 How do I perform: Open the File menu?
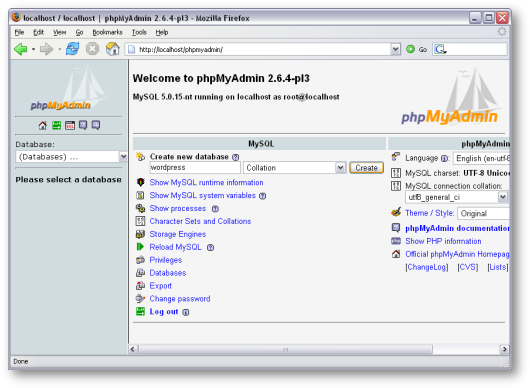19,32
